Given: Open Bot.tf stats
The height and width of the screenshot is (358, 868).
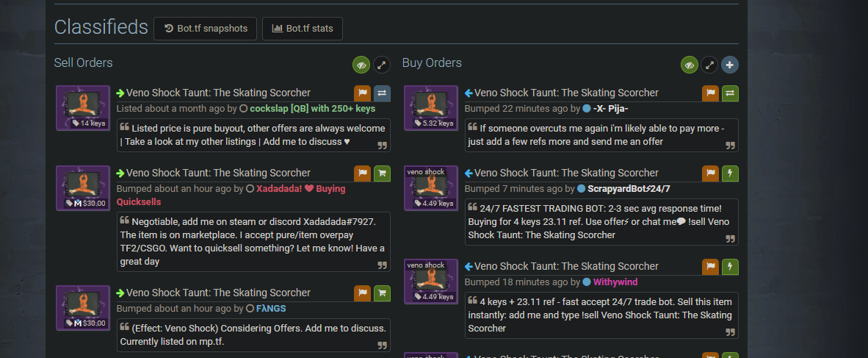Looking at the screenshot, I should click(x=303, y=29).
